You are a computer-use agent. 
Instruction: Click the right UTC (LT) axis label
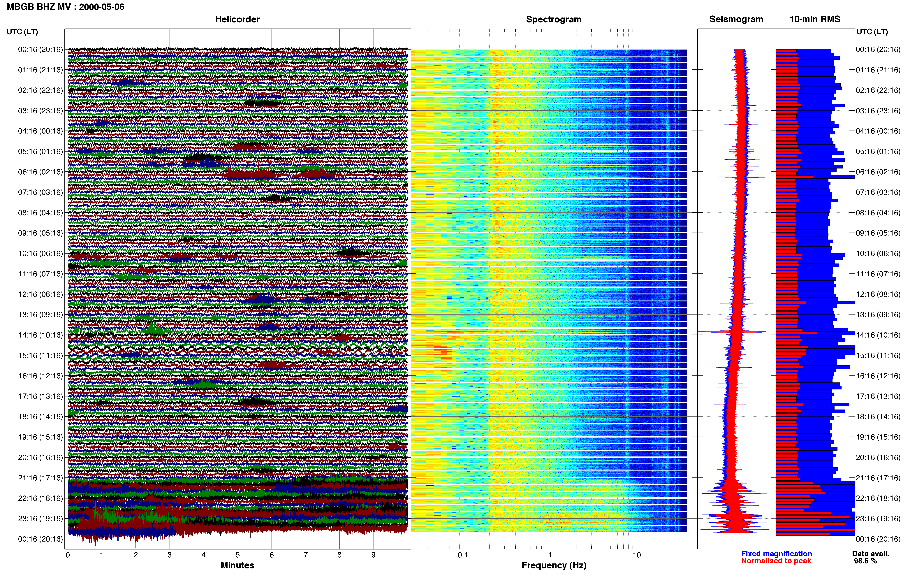coord(872,32)
